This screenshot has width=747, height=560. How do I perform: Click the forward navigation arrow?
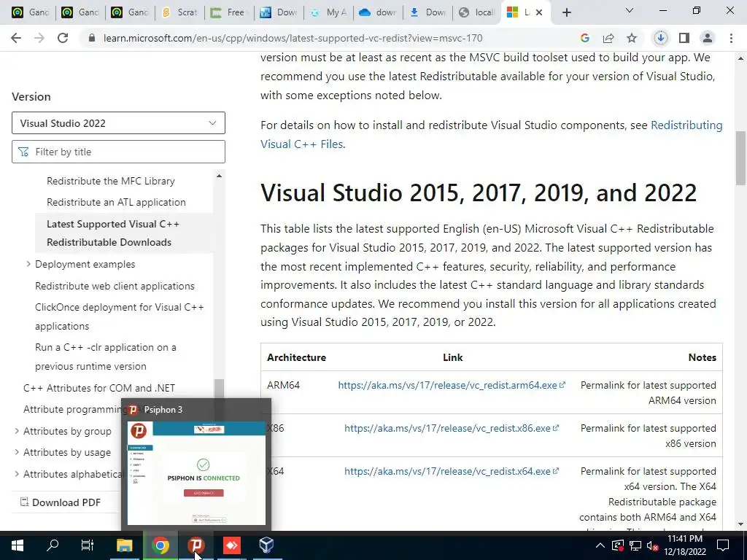(39, 38)
